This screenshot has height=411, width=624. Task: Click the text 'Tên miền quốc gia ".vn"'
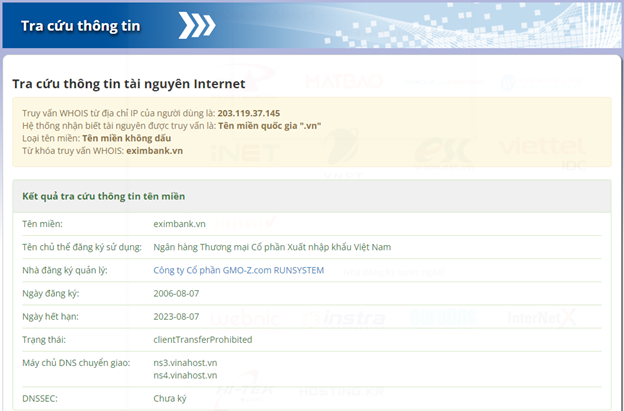point(270,126)
